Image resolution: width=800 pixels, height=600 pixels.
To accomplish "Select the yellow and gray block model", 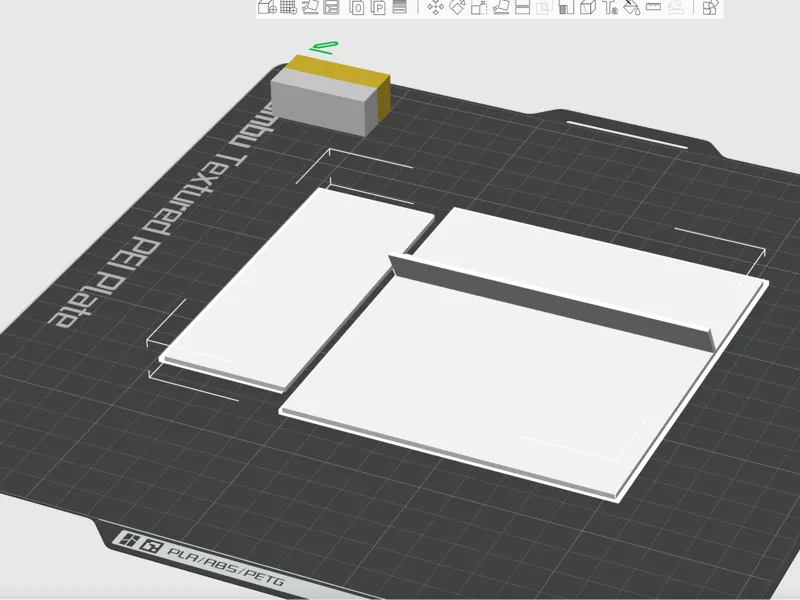I will [331, 96].
